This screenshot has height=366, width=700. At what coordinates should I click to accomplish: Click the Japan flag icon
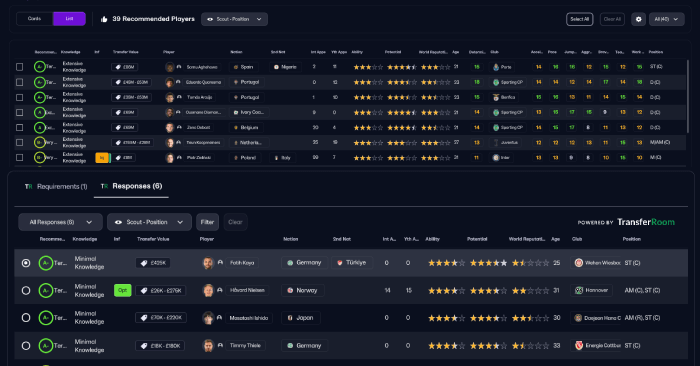[290, 318]
